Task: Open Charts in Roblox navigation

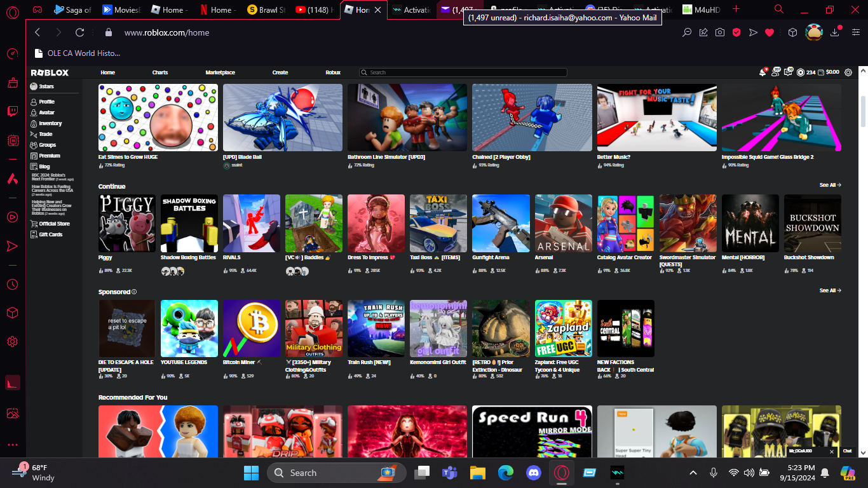Action: click(160, 72)
